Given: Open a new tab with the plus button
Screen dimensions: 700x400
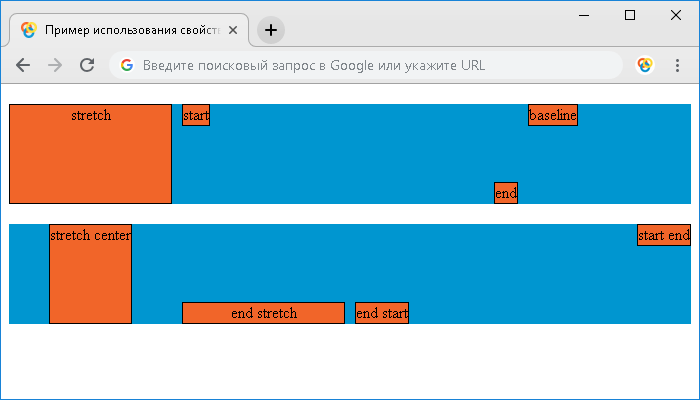Looking at the screenshot, I should pyautogui.click(x=271, y=30).
